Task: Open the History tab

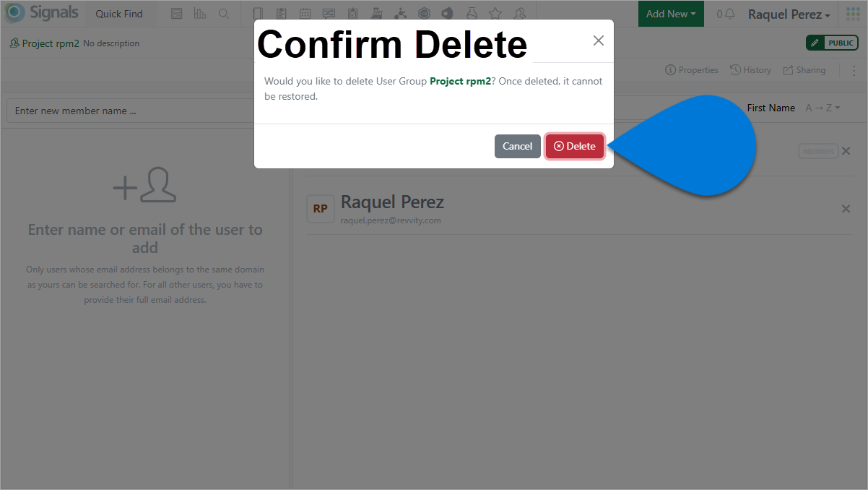Action: [750, 70]
